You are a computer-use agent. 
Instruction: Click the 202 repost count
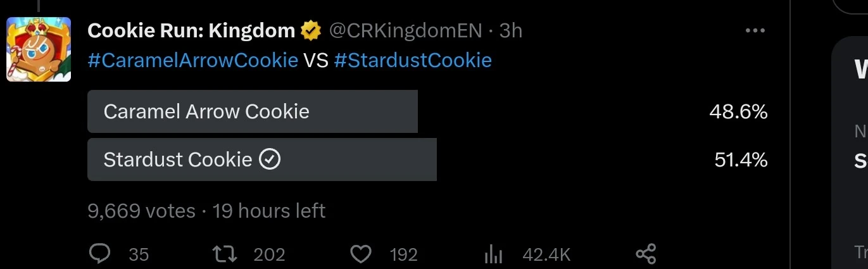[269, 254]
